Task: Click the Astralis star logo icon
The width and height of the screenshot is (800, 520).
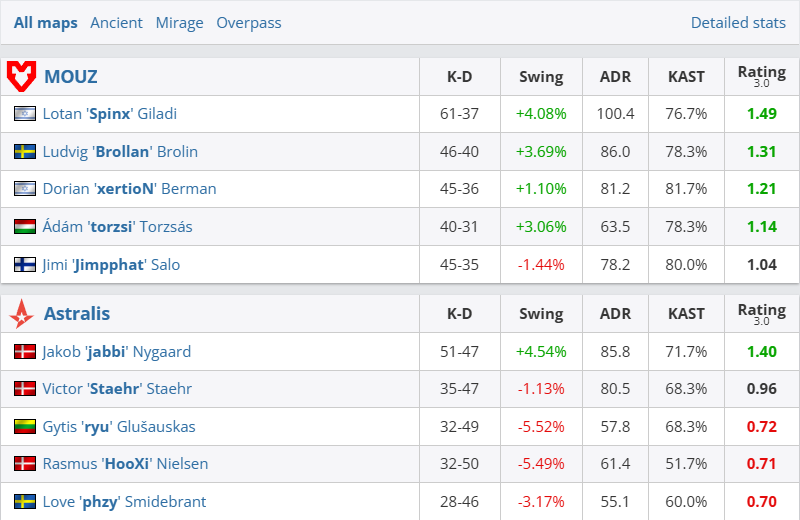Action: (21, 314)
